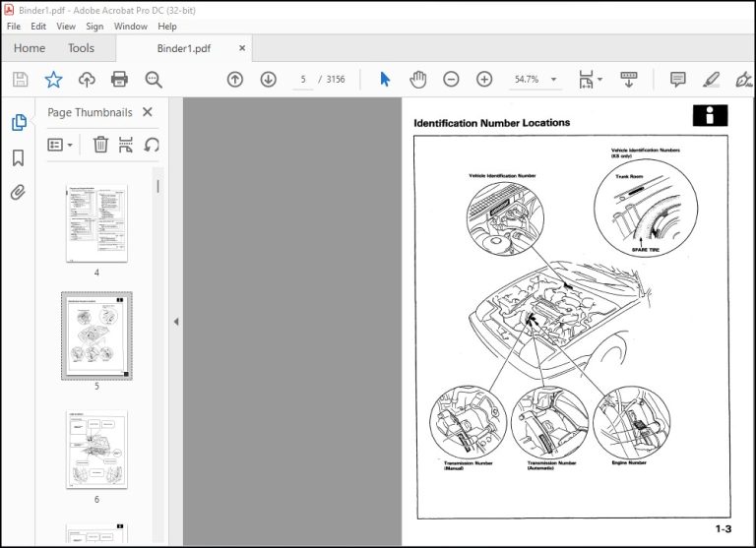756x548 pixels.
Task: Go to next page arrow
Action: click(x=268, y=79)
